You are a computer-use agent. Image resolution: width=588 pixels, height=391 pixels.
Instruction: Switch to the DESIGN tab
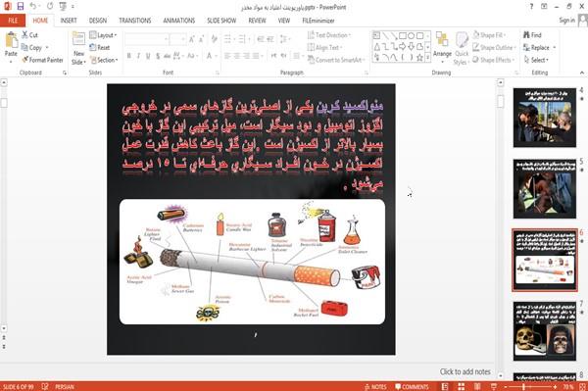click(x=98, y=21)
